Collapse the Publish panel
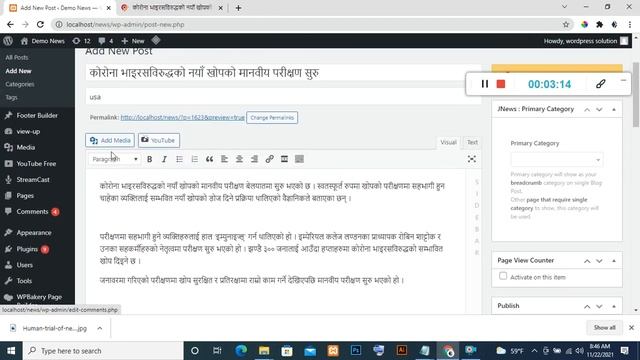The height and width of the screenshot is (360, 640). click(613, 306)
